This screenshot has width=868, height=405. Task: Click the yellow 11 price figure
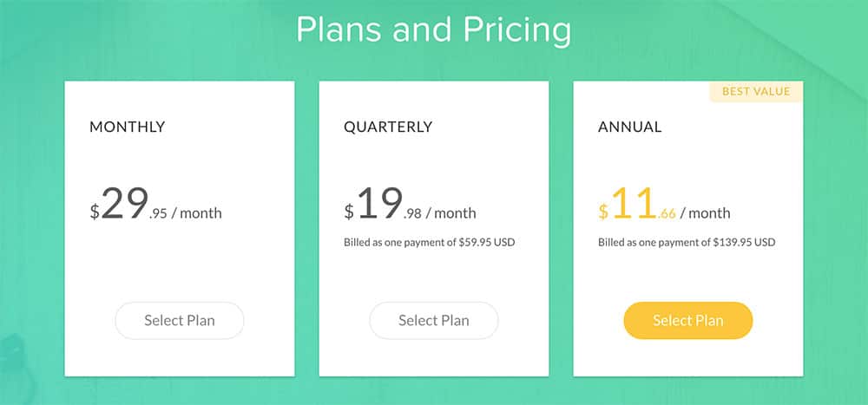coord(632,205)
